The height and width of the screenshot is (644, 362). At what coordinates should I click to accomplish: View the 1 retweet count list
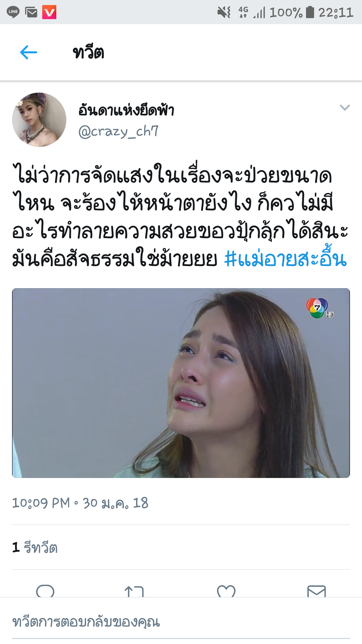pyautogui.click(x=35, y=547)
